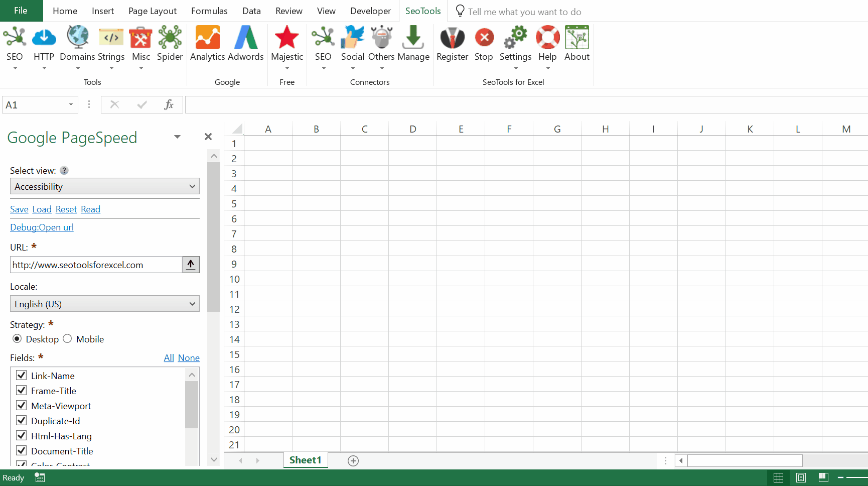Click the macro recording icon in status bar
Image resolution: width=868 pixels, height=486 pixels.
[40, 477]
